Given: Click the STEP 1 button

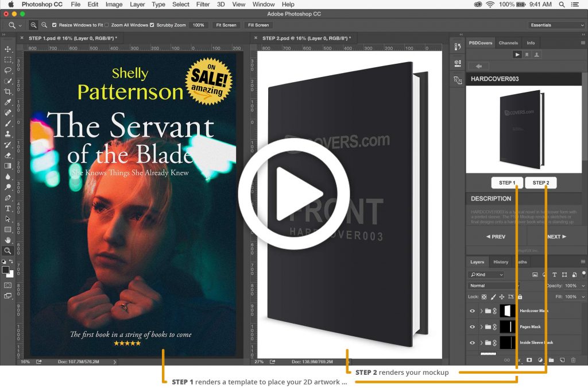Looking at the screenshot, I should [x=507, y=183].
